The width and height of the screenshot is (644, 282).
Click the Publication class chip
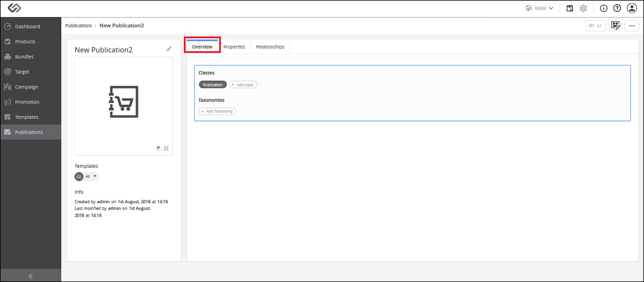pyautogui.click(x=213, y=85)
